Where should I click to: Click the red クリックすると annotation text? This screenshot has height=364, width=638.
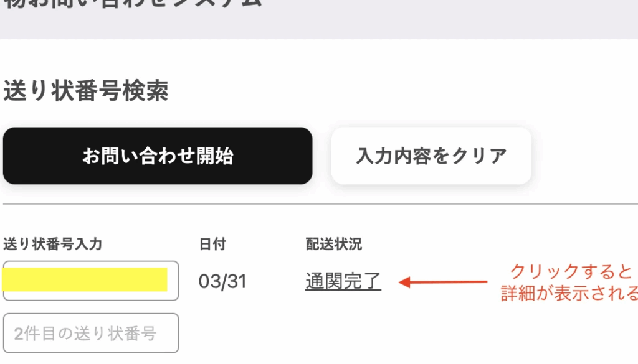(x=571, y=272)
